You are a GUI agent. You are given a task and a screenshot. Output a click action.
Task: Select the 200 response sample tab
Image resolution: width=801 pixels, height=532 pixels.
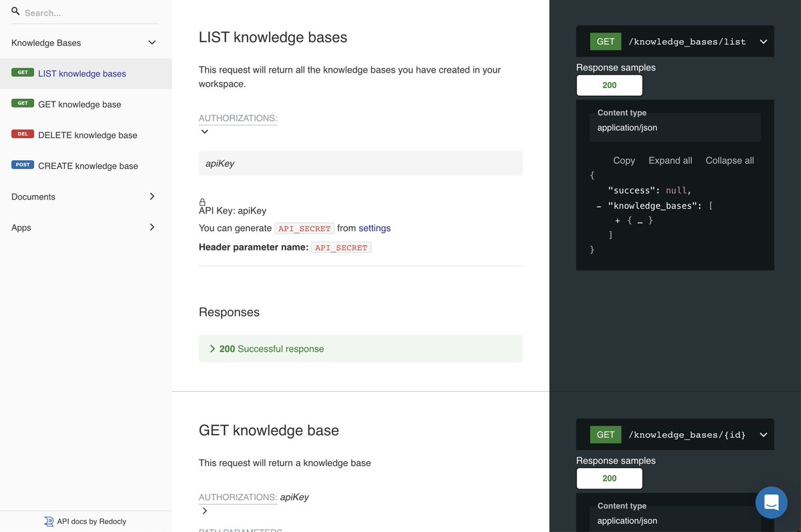(609, 85)
